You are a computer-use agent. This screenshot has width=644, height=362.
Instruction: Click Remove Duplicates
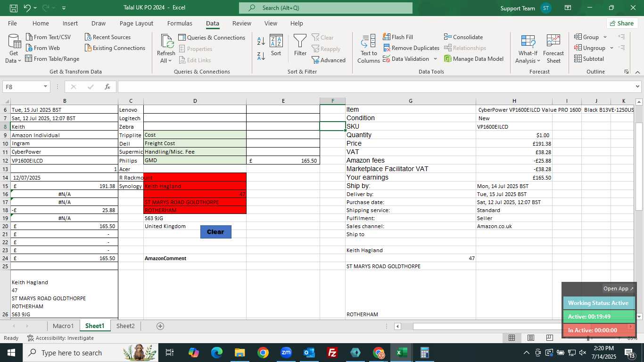point(411,48)
